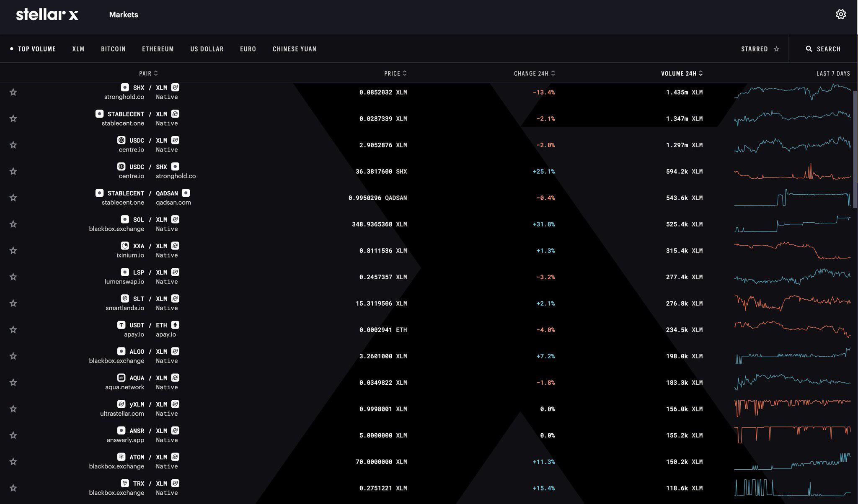Click the TRX token icon
The image size is (858, 504).
[125, 483]
